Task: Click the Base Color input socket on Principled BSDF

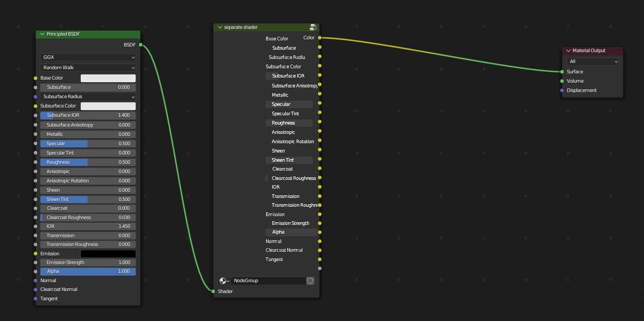Action: 36,78
